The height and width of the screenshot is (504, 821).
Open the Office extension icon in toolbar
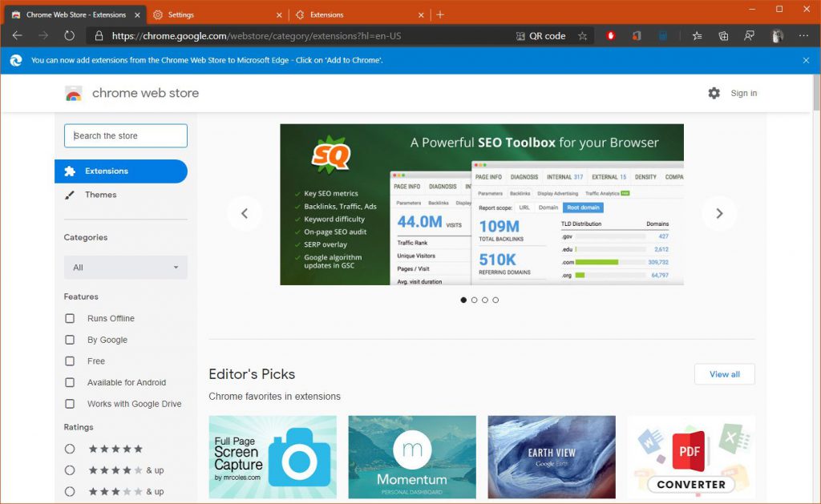click(x=637, y=36)
